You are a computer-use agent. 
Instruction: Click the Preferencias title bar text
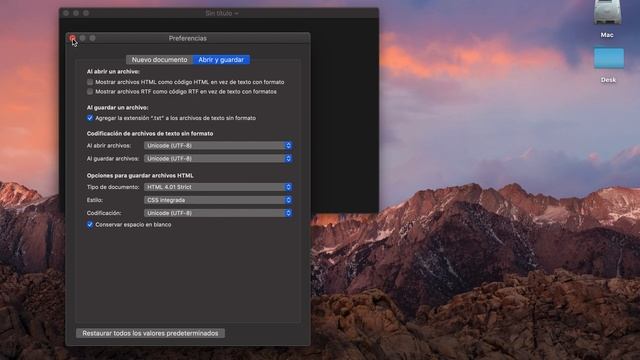click(x=188, y=38)
